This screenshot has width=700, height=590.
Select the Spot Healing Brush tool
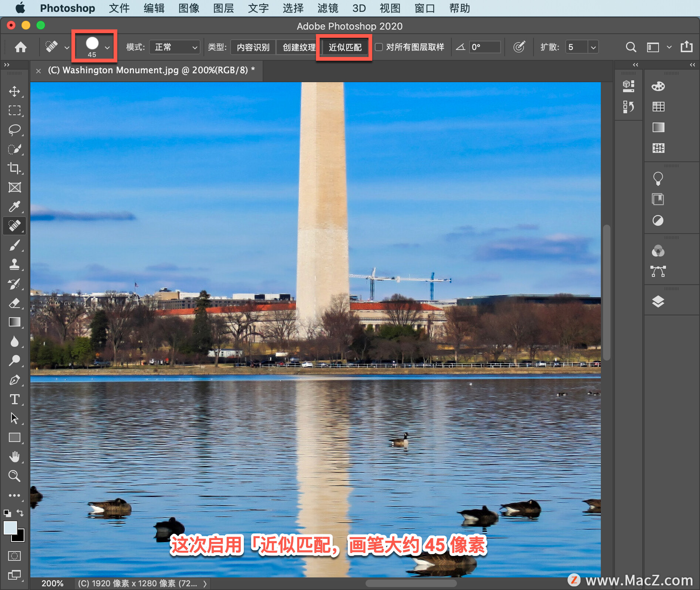click(x=14, y=226)
